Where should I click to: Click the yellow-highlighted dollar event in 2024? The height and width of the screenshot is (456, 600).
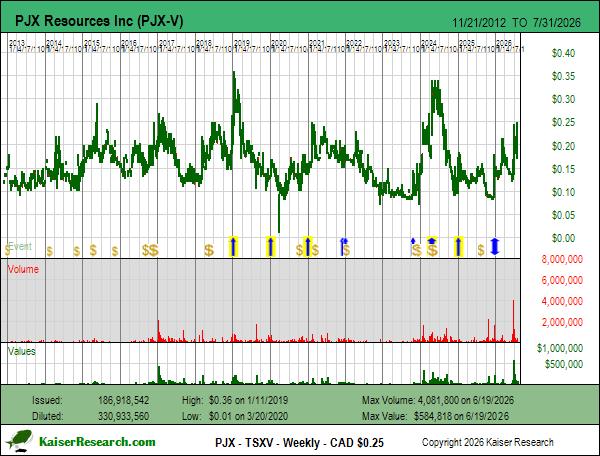pyautogui.click(x=432, y=246)
